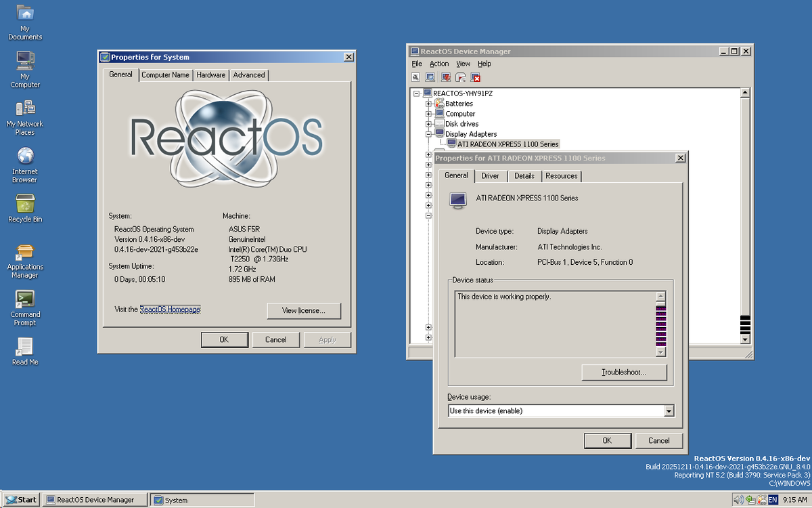Click the View license button
The height and width of the screenshot is (508, 812).
tap(303, 310)
